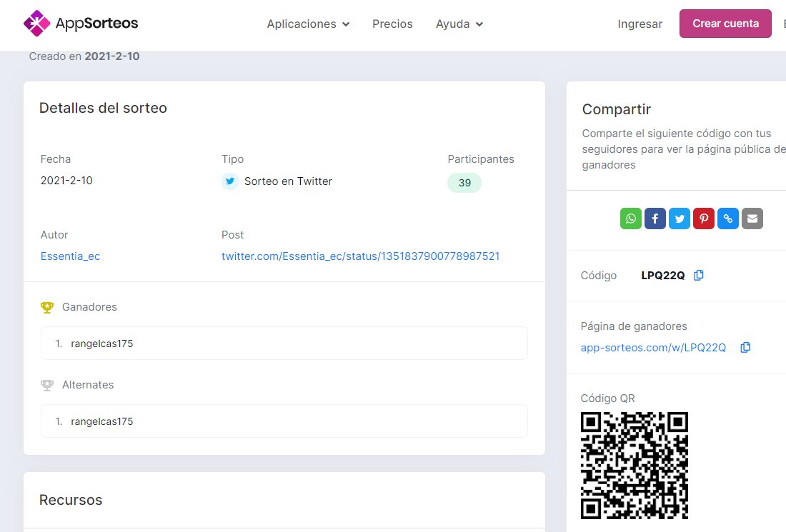Share via the WhatsApp icon
Screen dimensions: 786x532
click(x=631, y=219)
